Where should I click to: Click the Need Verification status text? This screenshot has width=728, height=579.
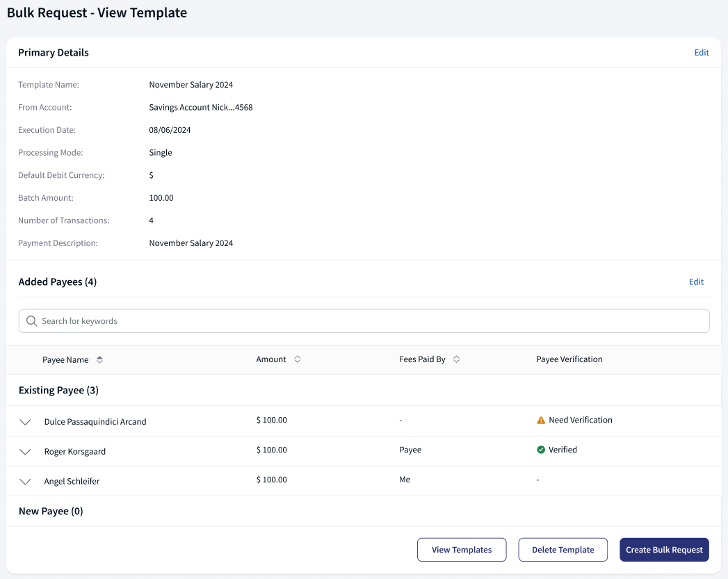click(581, 420)
